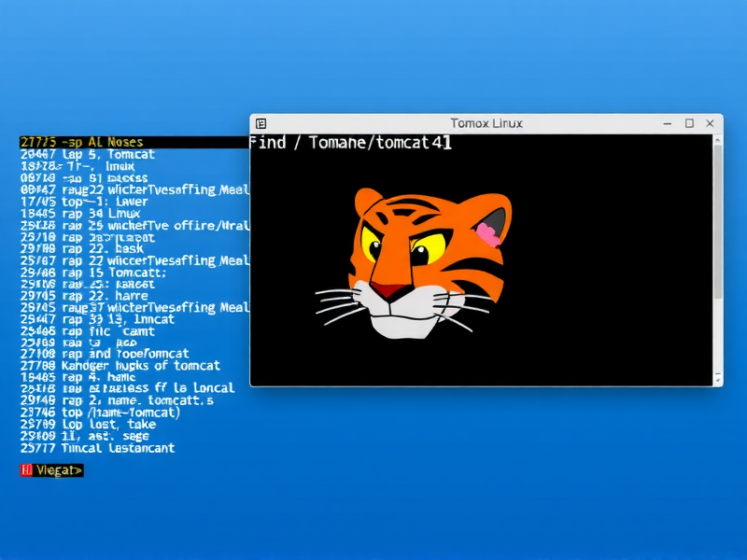Click the cursor at end of the Find command
The image size is (747, 560).
445,143
